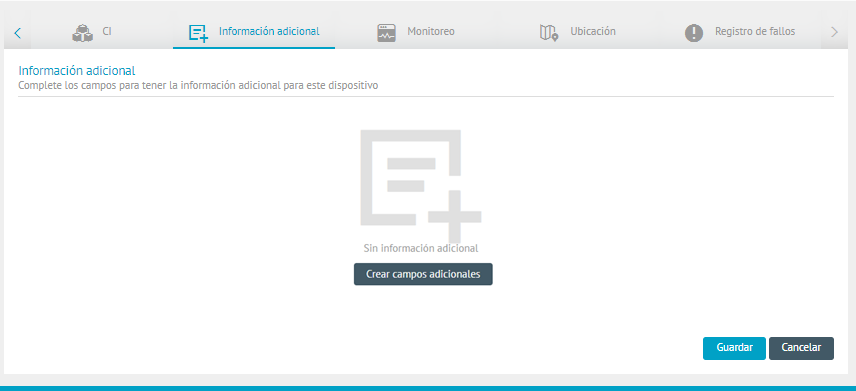The height and width of the screenshot is (391, 856).
Task: Select the Información adicional tab label
Action: coord(269,31)
